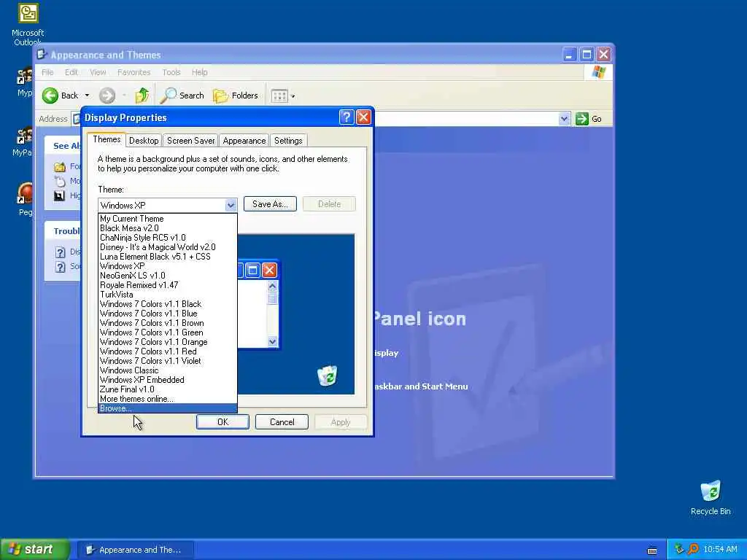The image size is (747, 560).
Task: Choose Windows 7 Colors v1.1 Orange
Action: tap(167, 342)
